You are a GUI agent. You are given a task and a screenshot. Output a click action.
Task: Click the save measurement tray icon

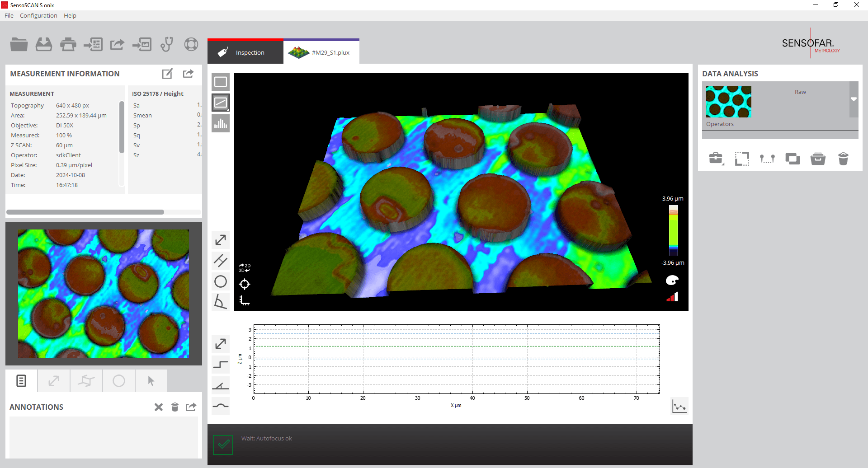[44, 44]
